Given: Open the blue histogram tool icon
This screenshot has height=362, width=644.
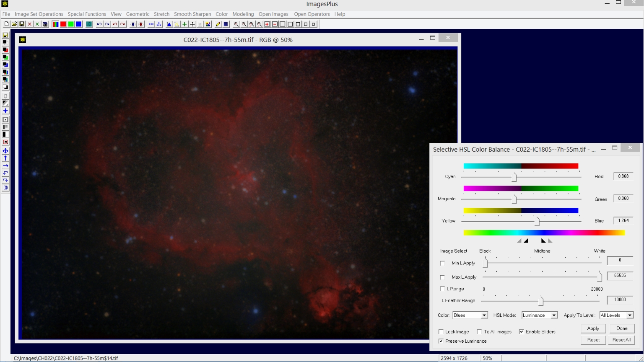Looking at the screenshot, I should [169, 24].
